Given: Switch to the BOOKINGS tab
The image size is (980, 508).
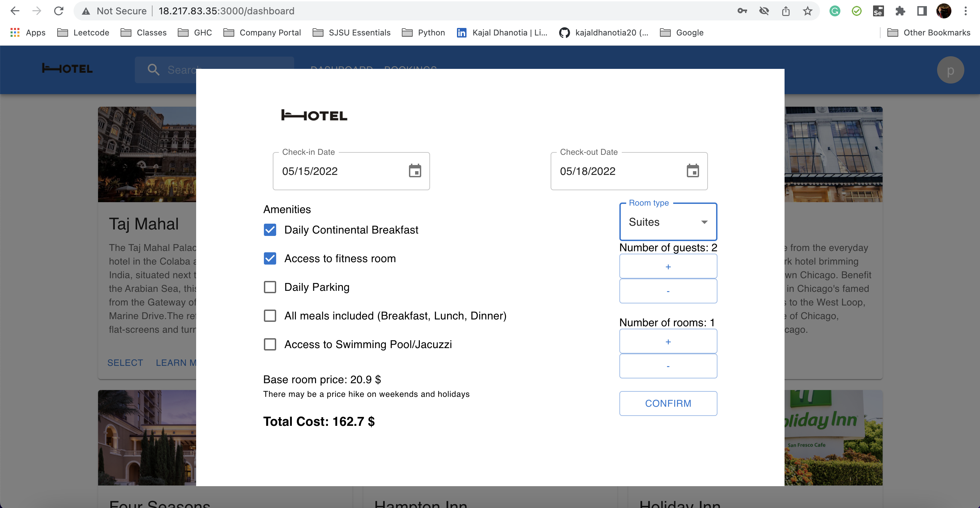Looking at the screenshot, I should pos(410,69).
